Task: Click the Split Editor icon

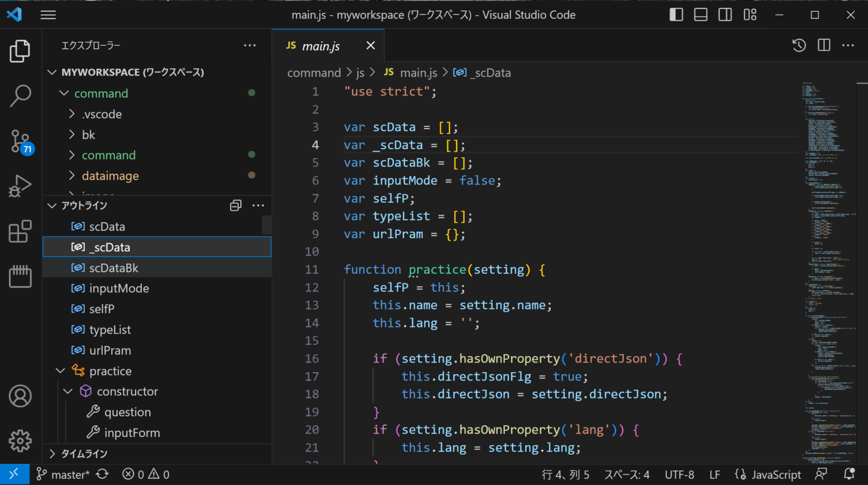Action: [823, 45]
